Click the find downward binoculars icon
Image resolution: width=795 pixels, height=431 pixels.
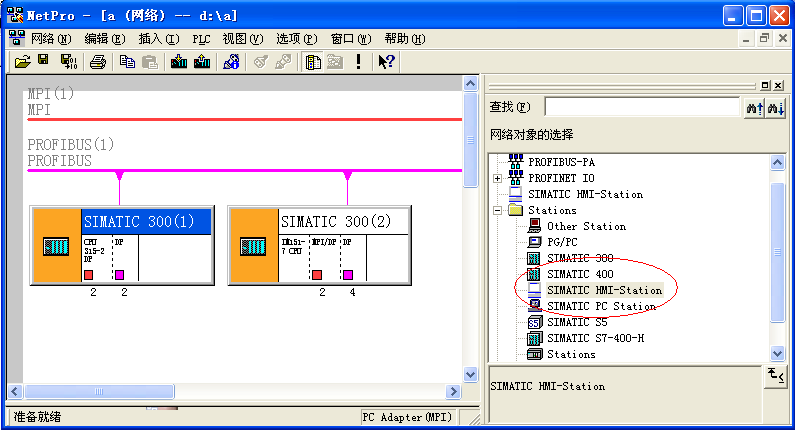tap(776, 107)
